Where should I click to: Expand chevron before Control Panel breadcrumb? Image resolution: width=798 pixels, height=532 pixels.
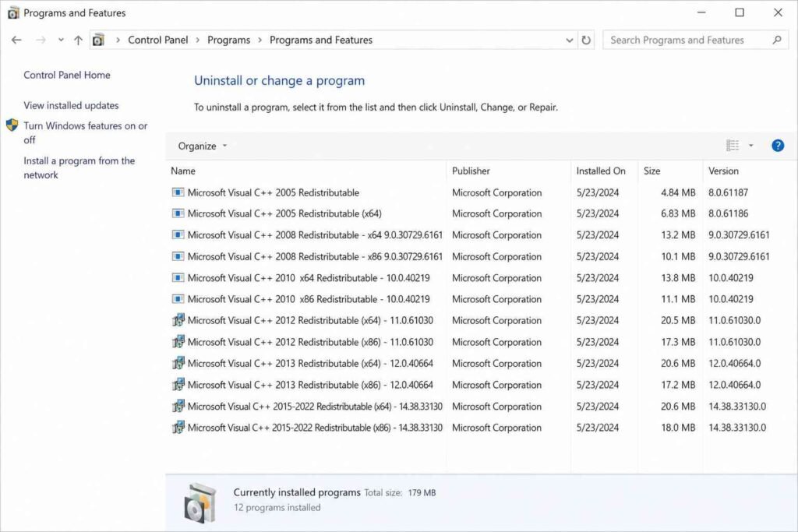click(x=118, y=41)
